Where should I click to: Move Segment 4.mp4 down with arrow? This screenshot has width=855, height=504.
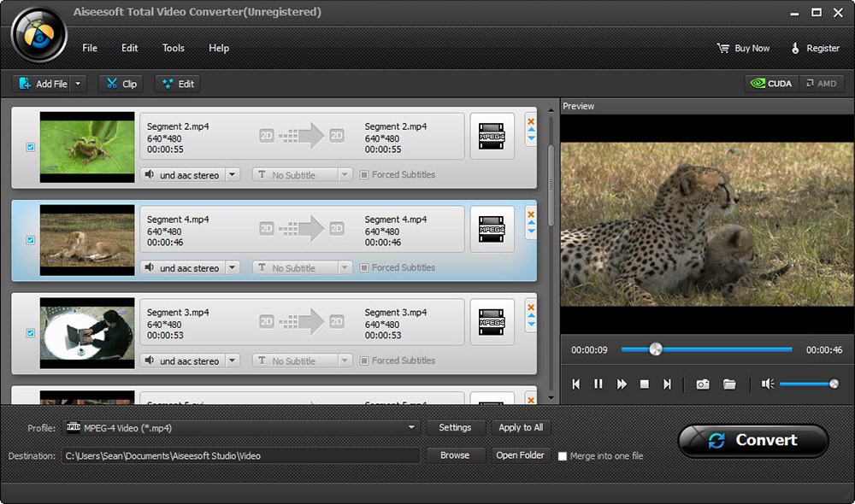(x=531, y=231)
